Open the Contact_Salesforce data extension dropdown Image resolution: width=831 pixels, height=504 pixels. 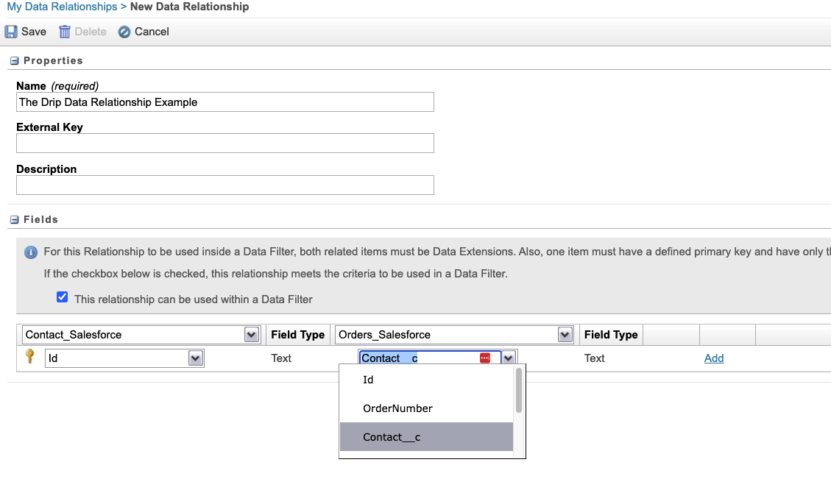(252, 335)
